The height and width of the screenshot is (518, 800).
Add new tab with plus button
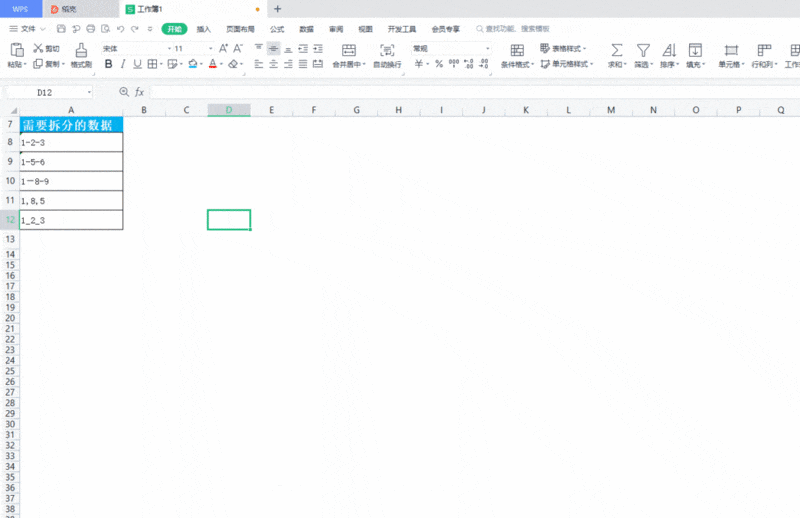pyautogui.click(x=278, y=9)
